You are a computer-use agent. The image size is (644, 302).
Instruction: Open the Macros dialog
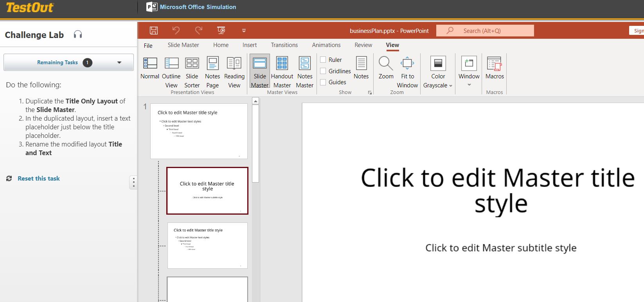[495, 68]
